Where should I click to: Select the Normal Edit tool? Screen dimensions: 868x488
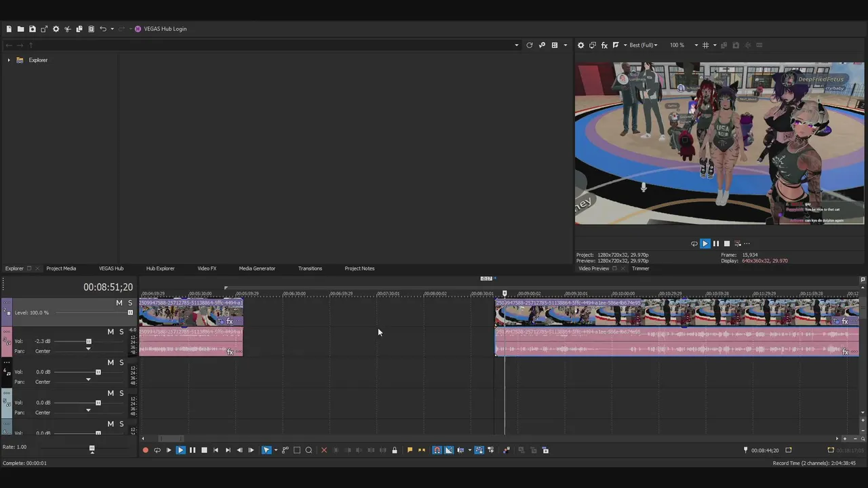(x=267, y=450)
